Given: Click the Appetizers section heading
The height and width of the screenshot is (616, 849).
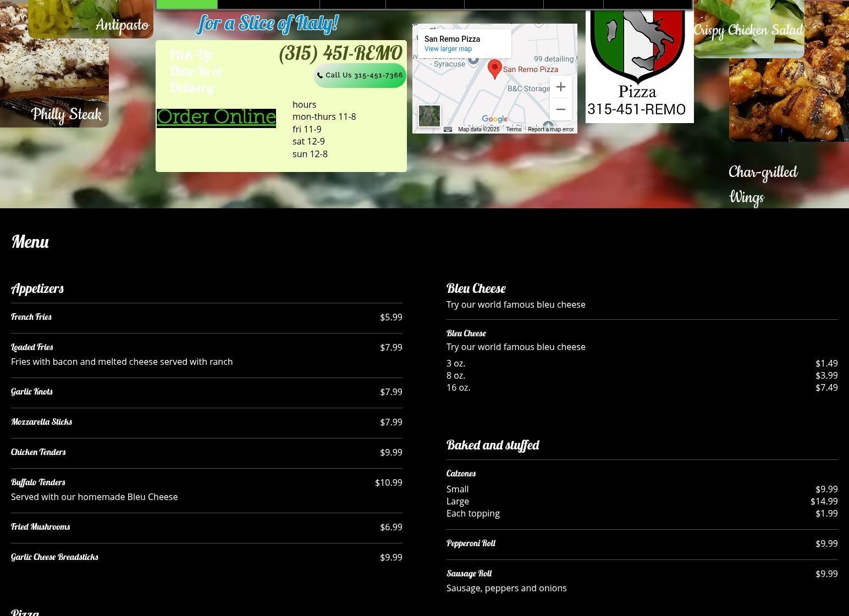Looking at the screenshot, I should 37,288.
